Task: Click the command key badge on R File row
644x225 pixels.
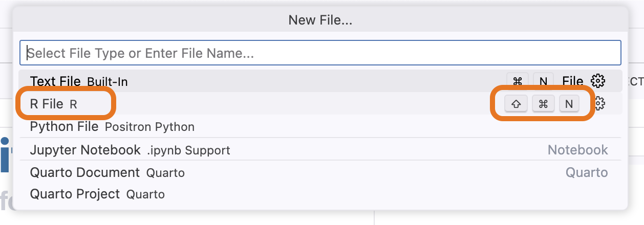Action: 543,104
